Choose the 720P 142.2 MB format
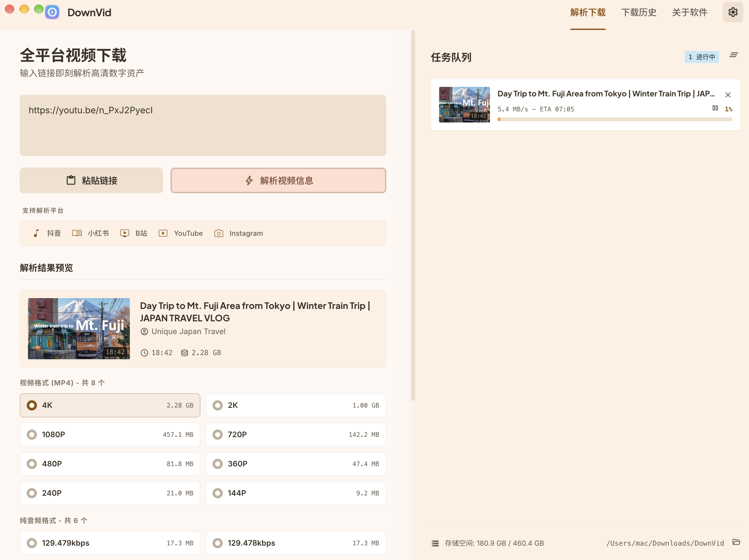Screen dimensions: 749x560 point(296,434)
